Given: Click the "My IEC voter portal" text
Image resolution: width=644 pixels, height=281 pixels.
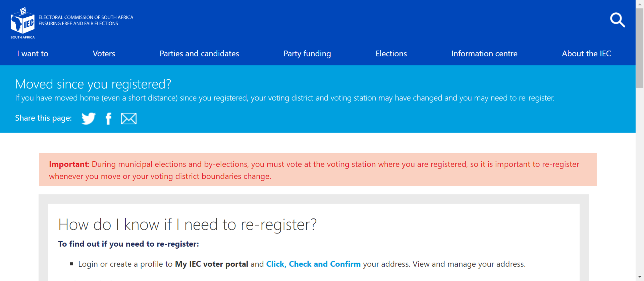Looking at the screenshot, I should pyautogui.click(x=211, y=264).
